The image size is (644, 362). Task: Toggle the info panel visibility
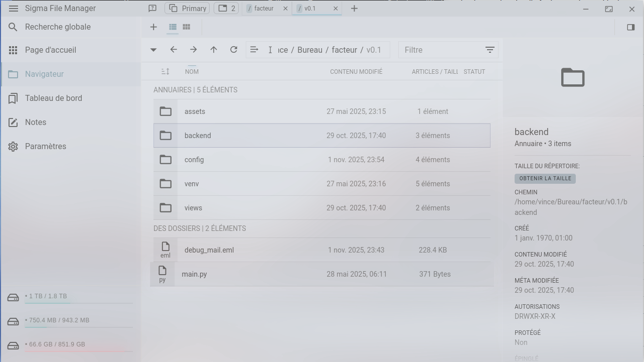631,27
